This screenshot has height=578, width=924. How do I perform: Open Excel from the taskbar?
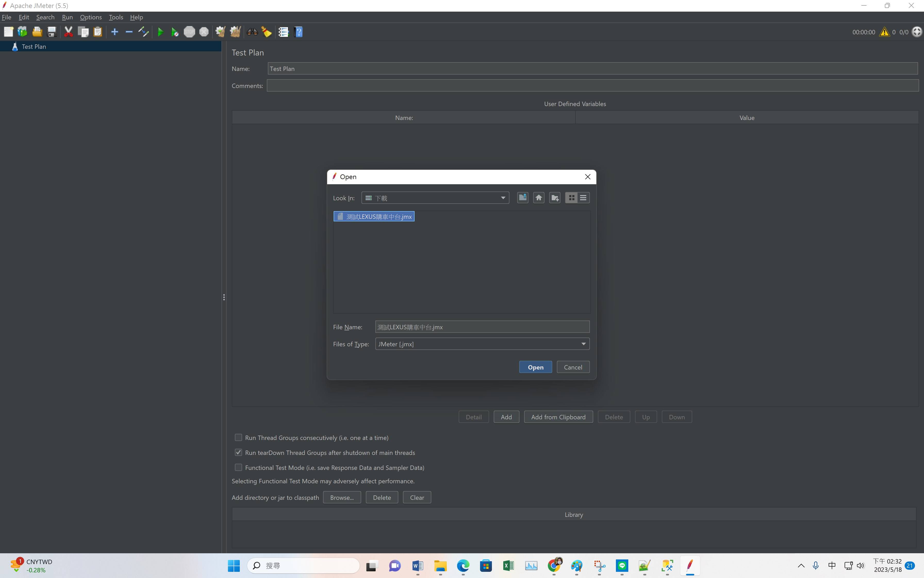point(508,565)
